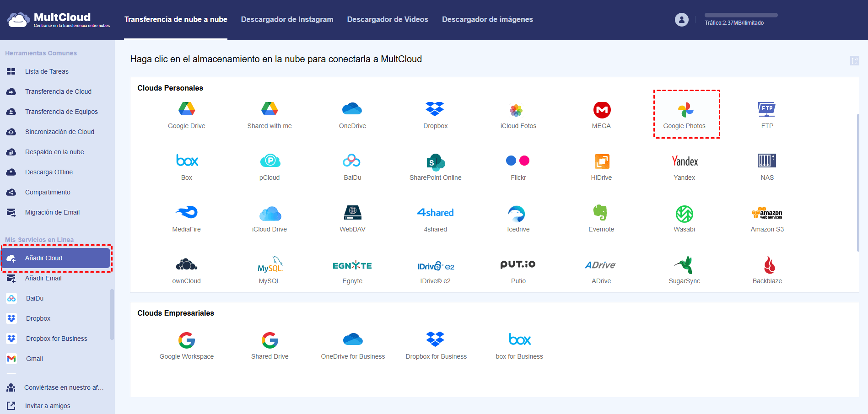Add Wasabi storage
Image resolution: width=868 pixels, height=414 pixels.
pos(685,219)
